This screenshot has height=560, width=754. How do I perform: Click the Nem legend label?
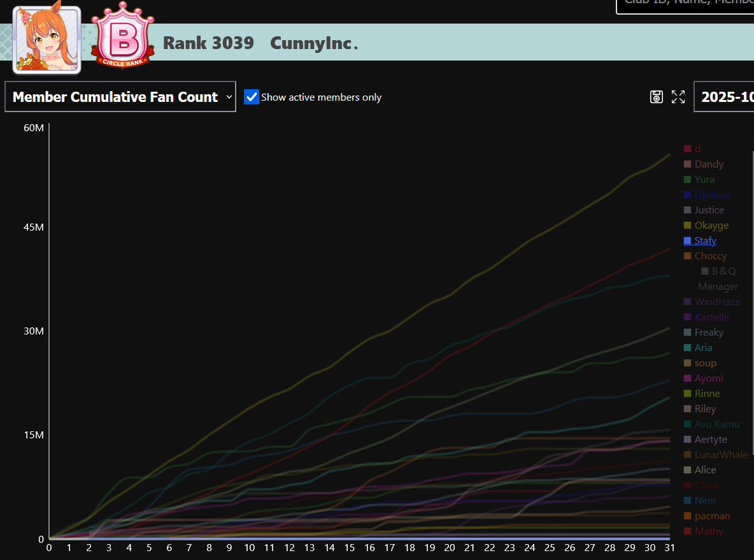[x=705, y=500]
